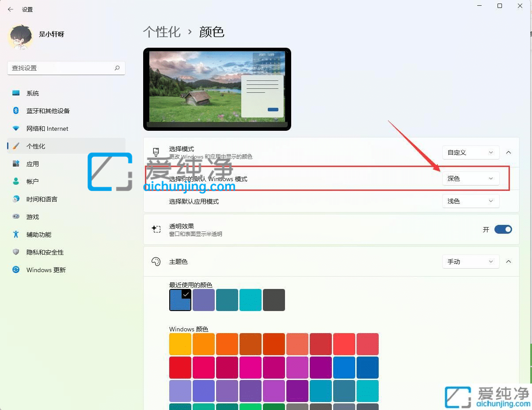532x410 pixels.
Task: Click the checked blue recent color
Action: 180,300
